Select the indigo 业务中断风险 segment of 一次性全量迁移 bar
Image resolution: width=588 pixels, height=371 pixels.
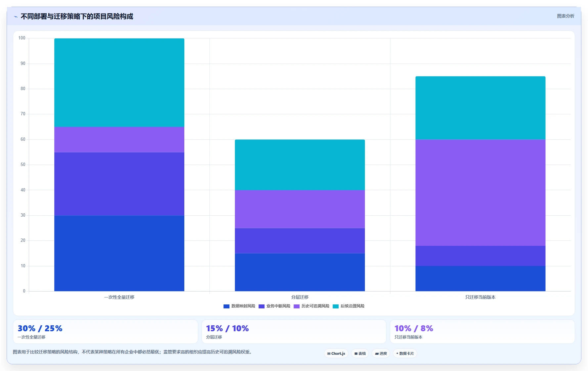(119, 184)
